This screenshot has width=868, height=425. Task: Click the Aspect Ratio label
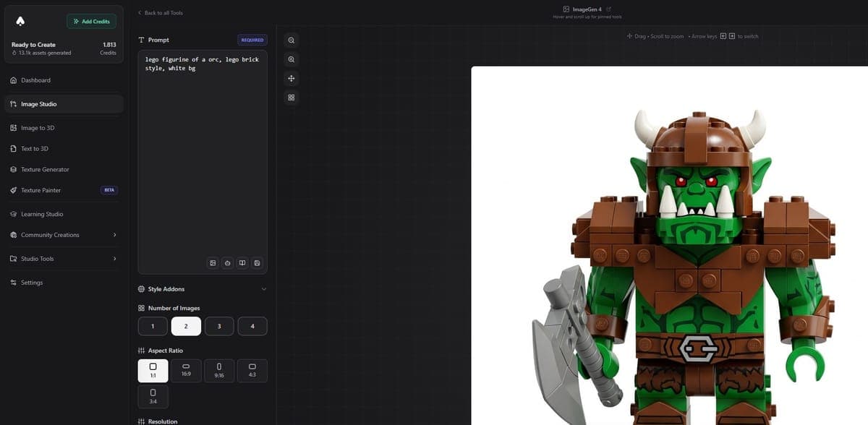(165, 351)
